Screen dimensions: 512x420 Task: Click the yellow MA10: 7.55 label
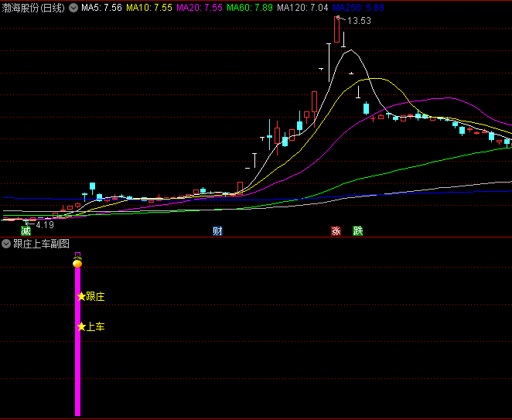click(149, 8)
